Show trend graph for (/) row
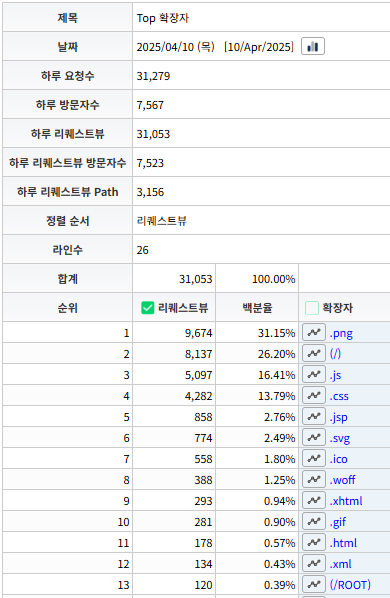This screenshot has width=390, height=598. point(314,354)
